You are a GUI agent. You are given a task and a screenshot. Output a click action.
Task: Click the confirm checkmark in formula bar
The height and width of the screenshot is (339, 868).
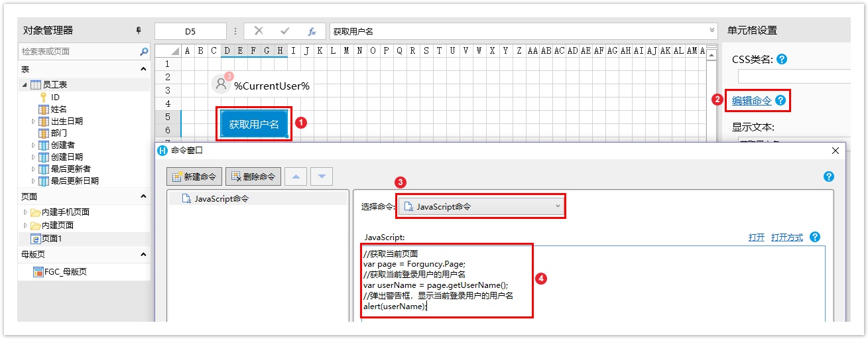pos(285,31)
